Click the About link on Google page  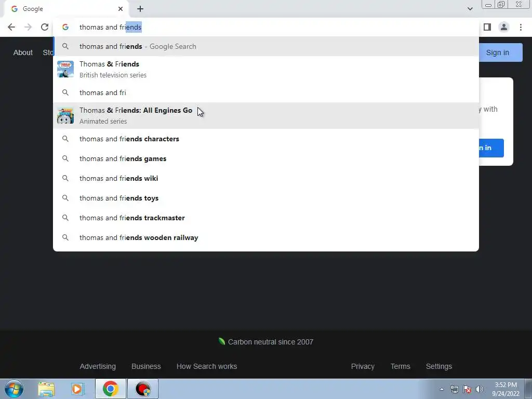(23, 52)
